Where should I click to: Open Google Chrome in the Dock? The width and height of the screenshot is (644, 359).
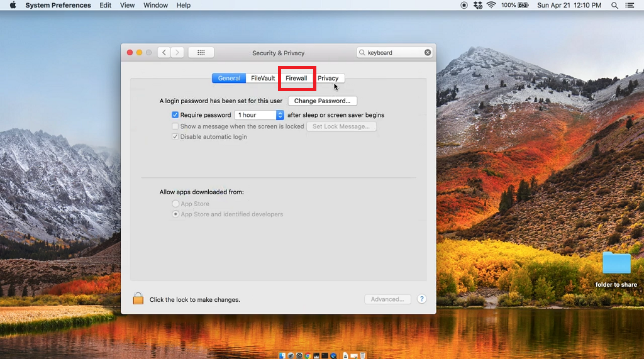click(308, 356)
